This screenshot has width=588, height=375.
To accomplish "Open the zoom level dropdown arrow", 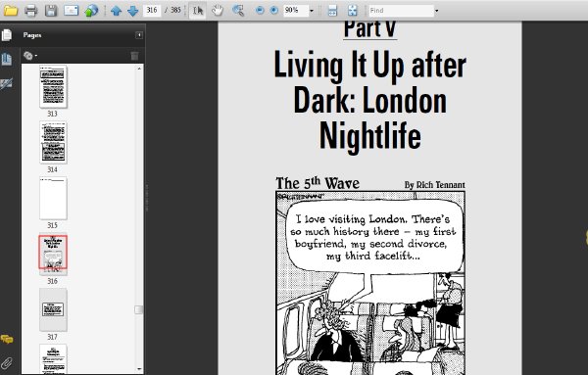I will [312, 11].
